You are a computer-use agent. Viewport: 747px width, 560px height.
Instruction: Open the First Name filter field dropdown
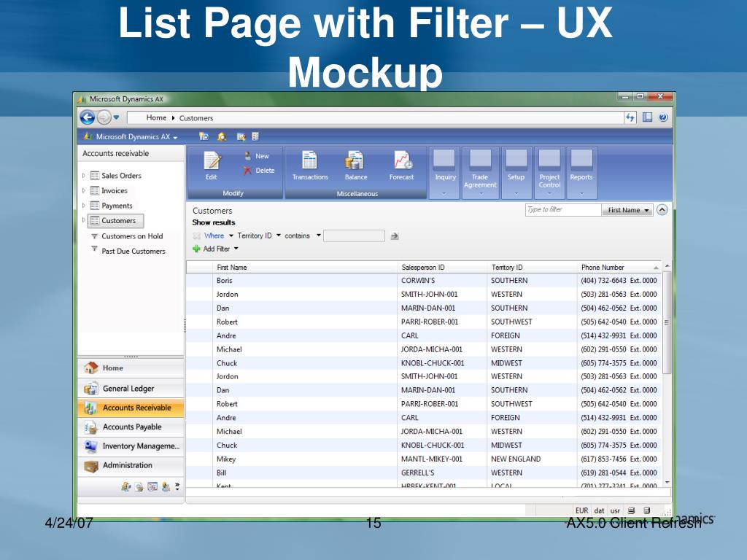pyautogui.click(x=627, y=210)
